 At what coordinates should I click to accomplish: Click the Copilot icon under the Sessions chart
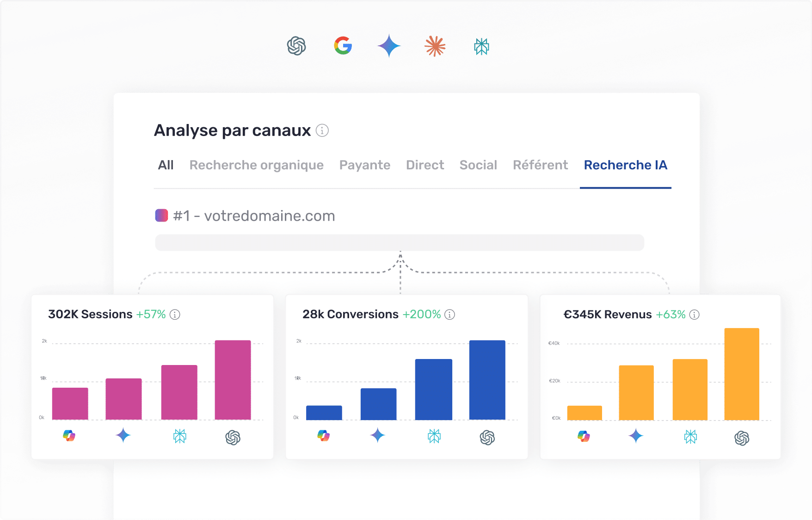[69, 435]
